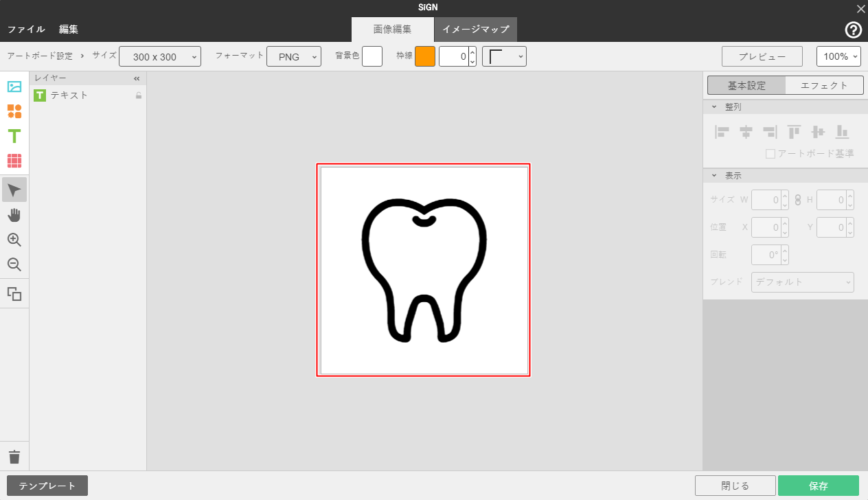Click the zoom in magnifier
This screenshot has height=500, width=868.
point(14,240)
